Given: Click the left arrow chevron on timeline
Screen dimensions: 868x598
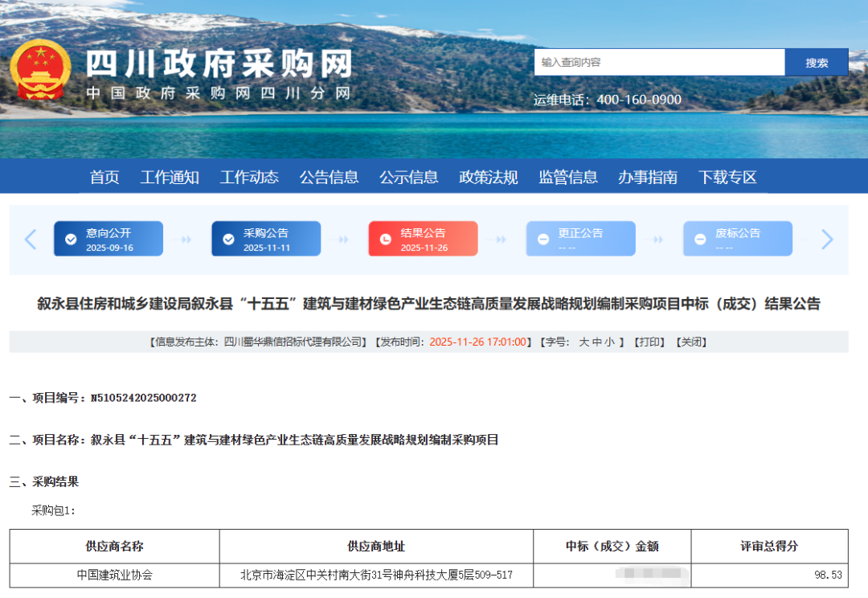Looking at the screenshot, I should 31,239.
